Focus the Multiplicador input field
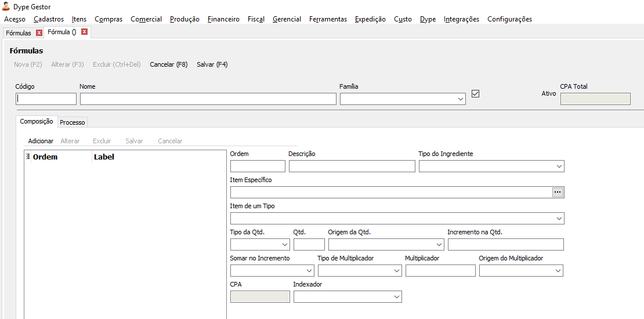The image size is (644, 319). [440, 271]
